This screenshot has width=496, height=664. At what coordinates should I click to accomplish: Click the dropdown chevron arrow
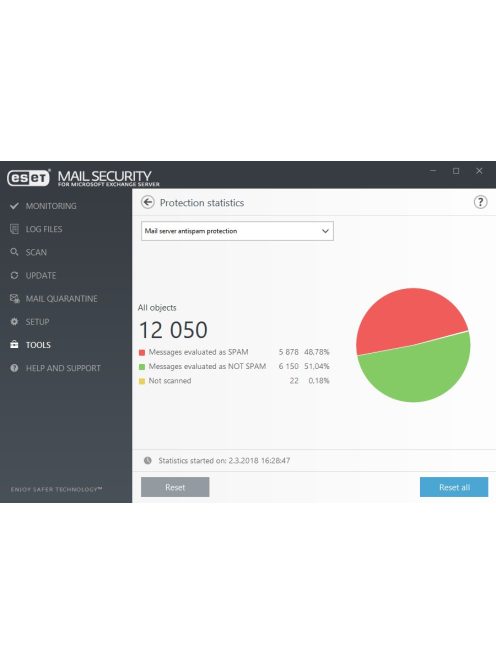325,231
